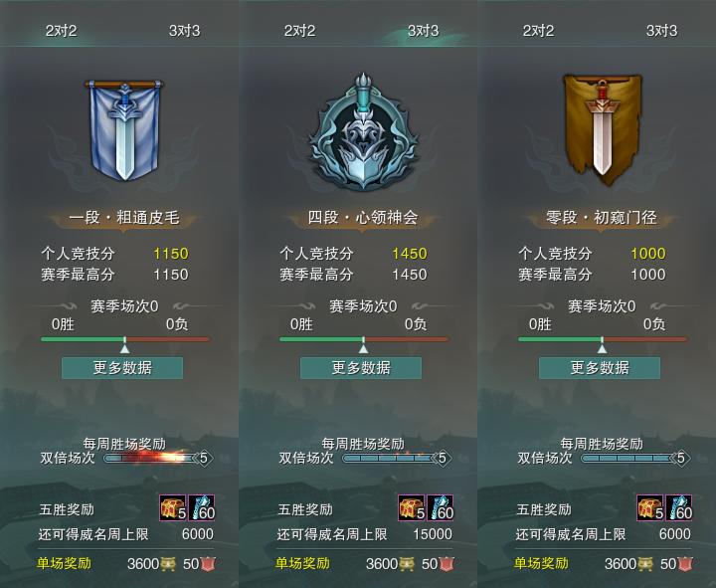Click red shield icon beside 50 in middle panel
Image resolution: width=716 pixels, height=588 pixels.
447,564
